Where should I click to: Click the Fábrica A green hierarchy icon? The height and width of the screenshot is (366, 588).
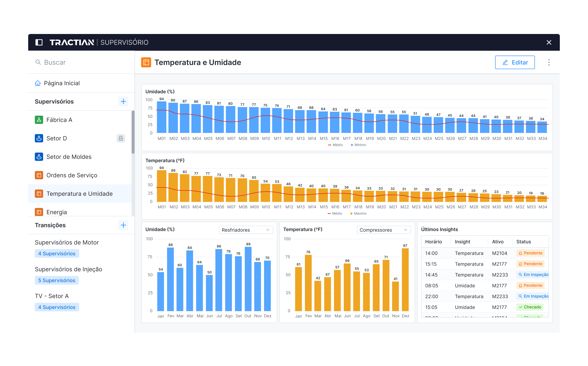(39, 120)
